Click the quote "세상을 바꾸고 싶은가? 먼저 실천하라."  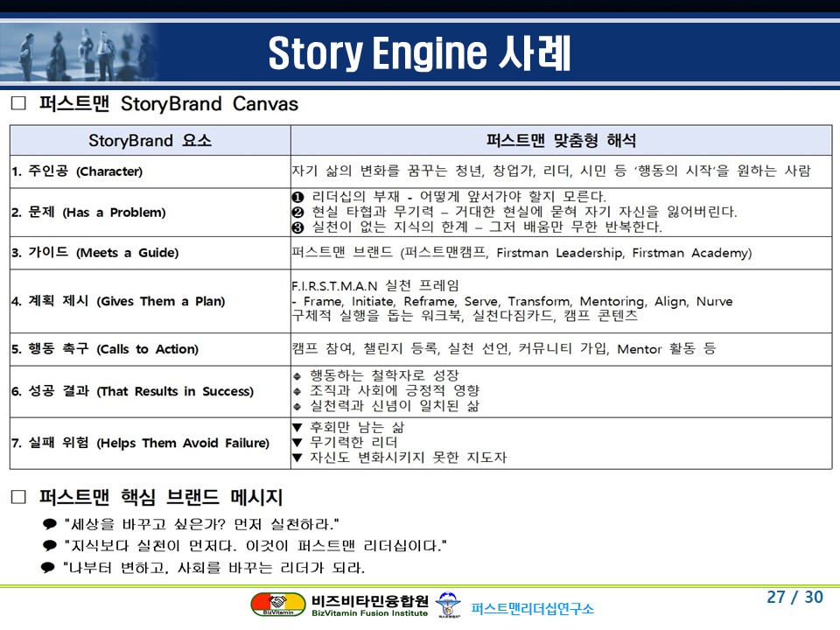201,524
